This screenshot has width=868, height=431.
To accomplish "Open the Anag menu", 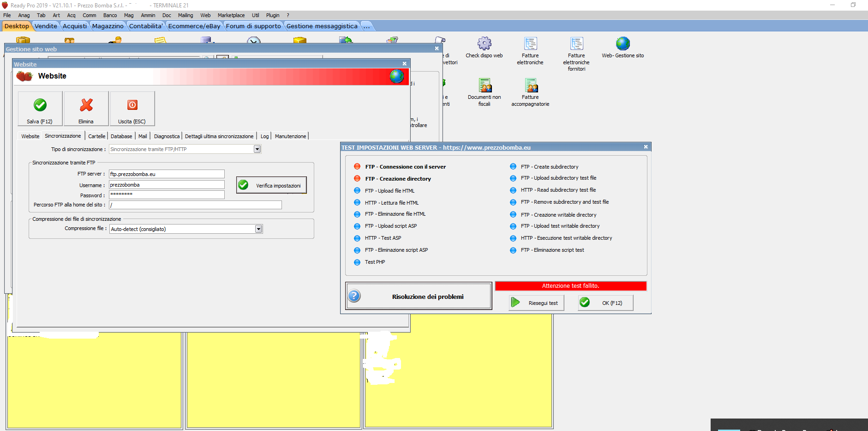I will pyautogui.click(x=24, y=15).
